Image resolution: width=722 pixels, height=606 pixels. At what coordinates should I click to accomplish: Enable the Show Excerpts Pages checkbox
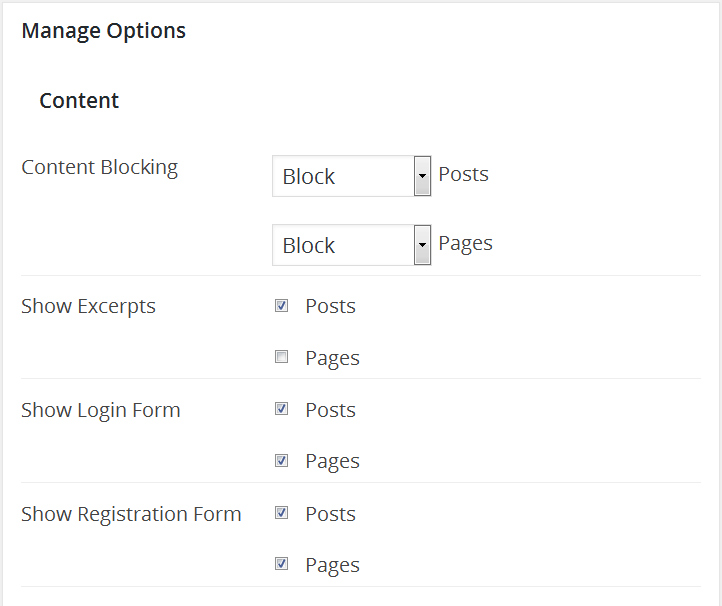point(282,357)
